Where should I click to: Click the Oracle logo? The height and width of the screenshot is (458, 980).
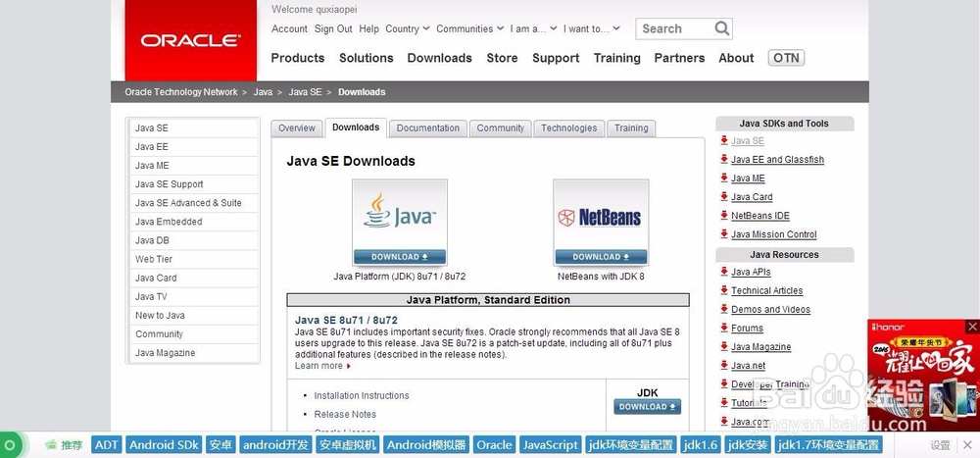(x=191, y=40)
